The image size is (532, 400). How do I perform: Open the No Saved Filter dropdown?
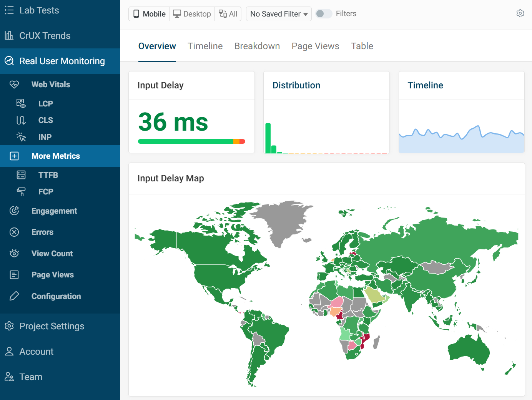278,14
